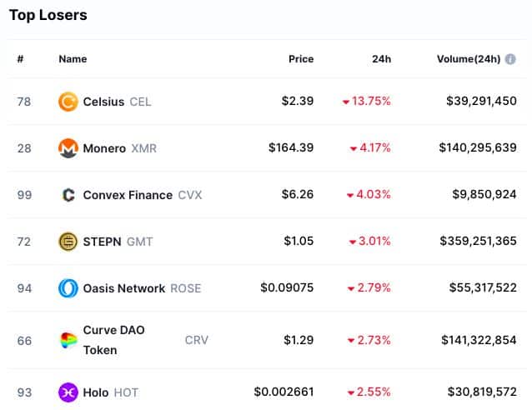
Task: Open the Celsius CEL coin page
Action: [117, 102]
